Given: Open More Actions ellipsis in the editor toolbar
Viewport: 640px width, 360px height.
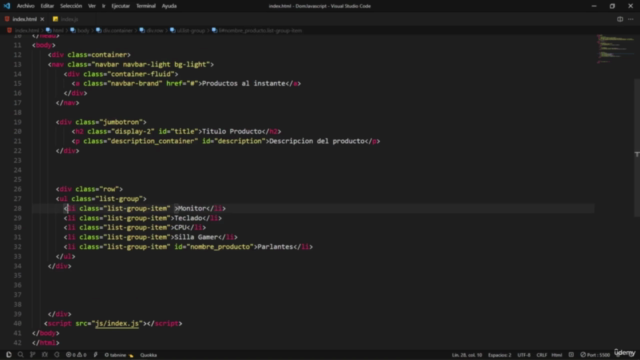Looking at the screenshot, I should tap(631, 19).
